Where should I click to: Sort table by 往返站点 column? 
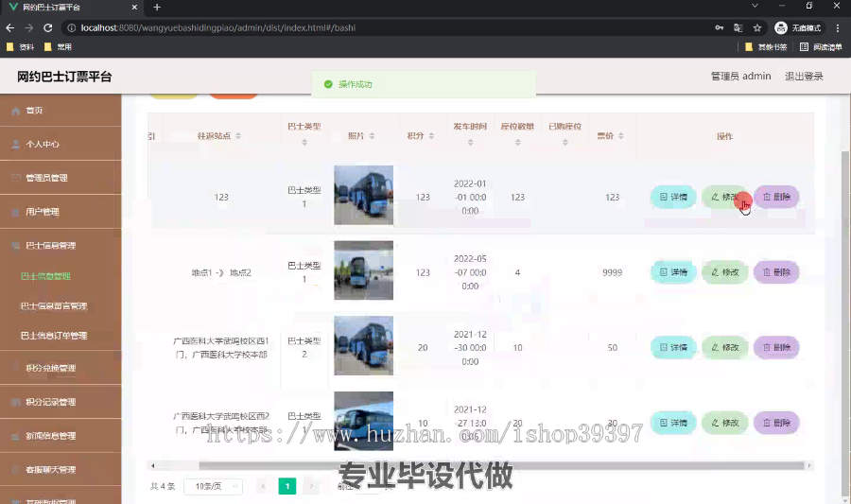237,135
